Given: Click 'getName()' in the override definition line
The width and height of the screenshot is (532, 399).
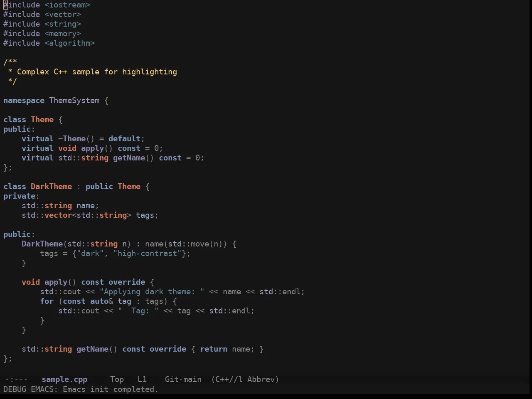Looking at the screenshot, I should tap(97, 349).
